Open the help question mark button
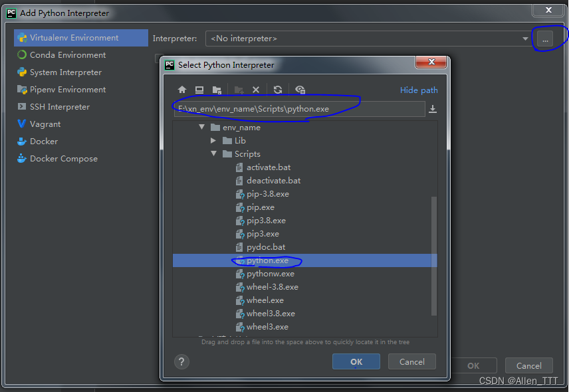This screenshot has width=569, height=392. click(181, 361)
